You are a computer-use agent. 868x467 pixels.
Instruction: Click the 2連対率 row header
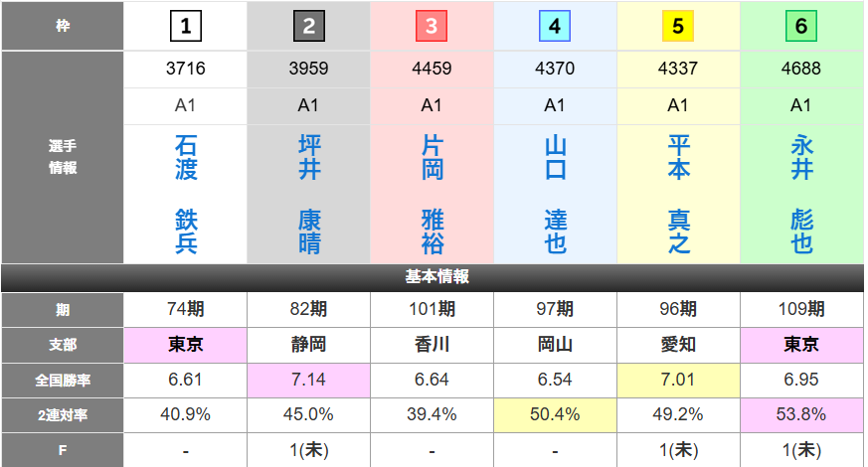point(63,413)
